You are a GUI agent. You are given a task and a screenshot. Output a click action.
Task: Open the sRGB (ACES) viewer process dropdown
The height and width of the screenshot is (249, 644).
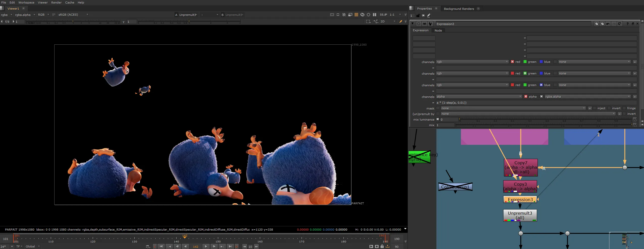click(x=73, y=15)
